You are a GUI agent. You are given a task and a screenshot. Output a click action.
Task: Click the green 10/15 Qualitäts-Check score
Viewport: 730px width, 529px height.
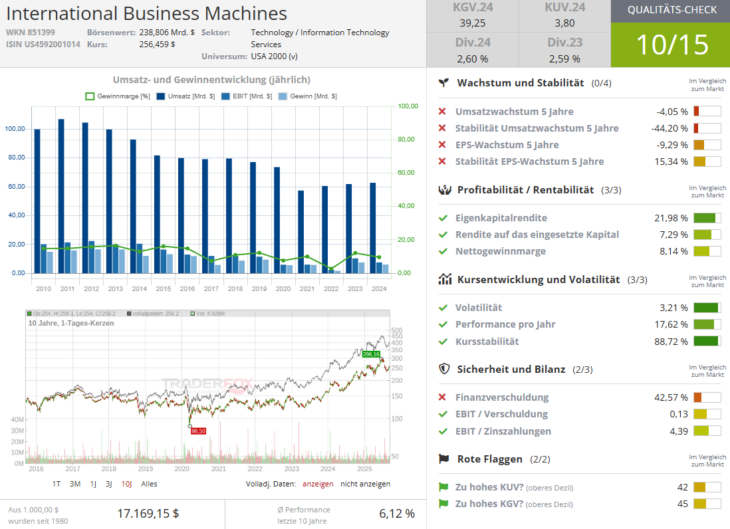pos(670,45)
